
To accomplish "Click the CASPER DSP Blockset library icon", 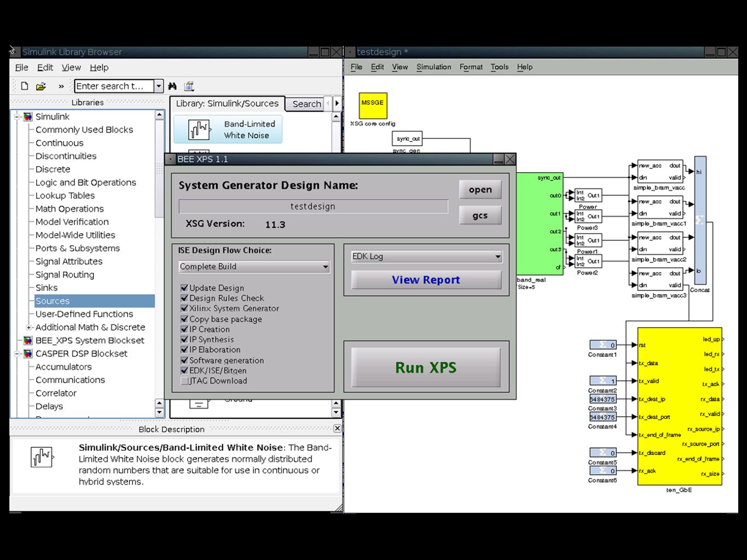I will point(28,354).
